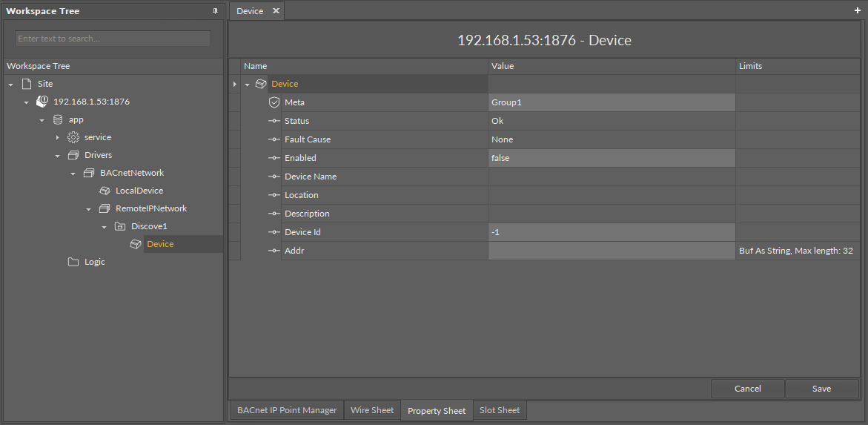
Task: Expand the service tree node
Action: coord(58,137)
